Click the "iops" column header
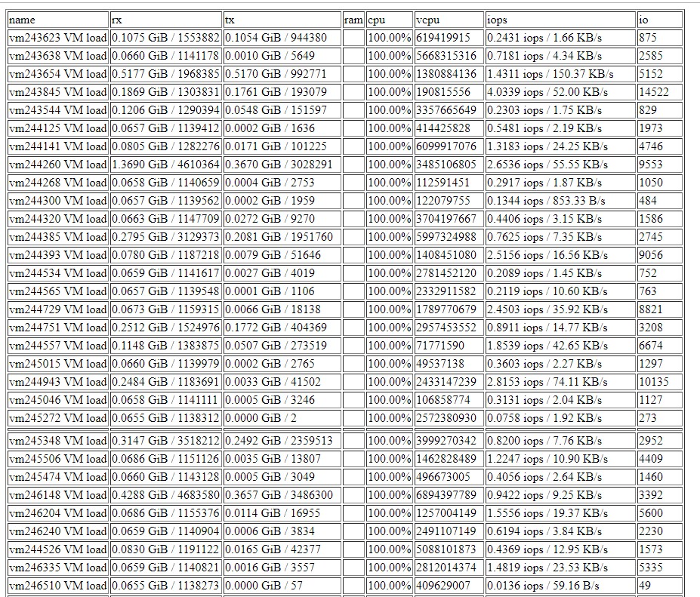Image resolution: width=700 pixels, height=597 pixels. [560, 20]
